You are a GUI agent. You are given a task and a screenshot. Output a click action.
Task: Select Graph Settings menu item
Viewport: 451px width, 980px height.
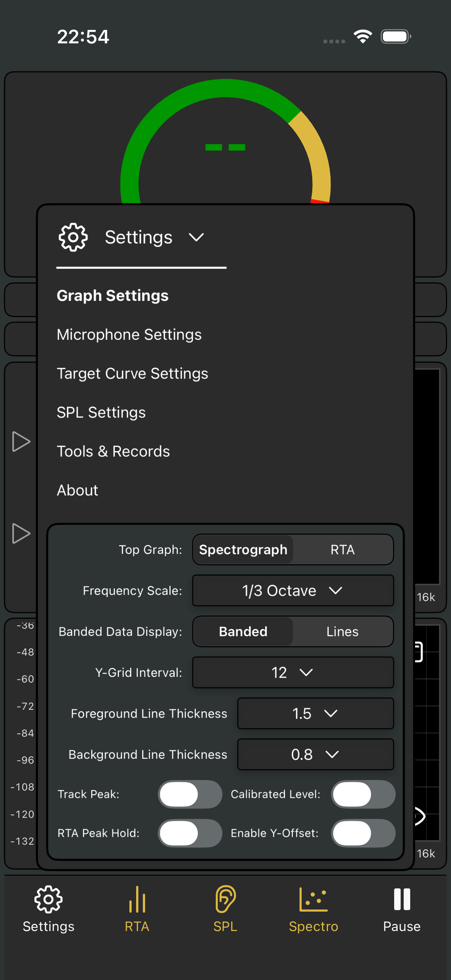(x=113, y=296)
